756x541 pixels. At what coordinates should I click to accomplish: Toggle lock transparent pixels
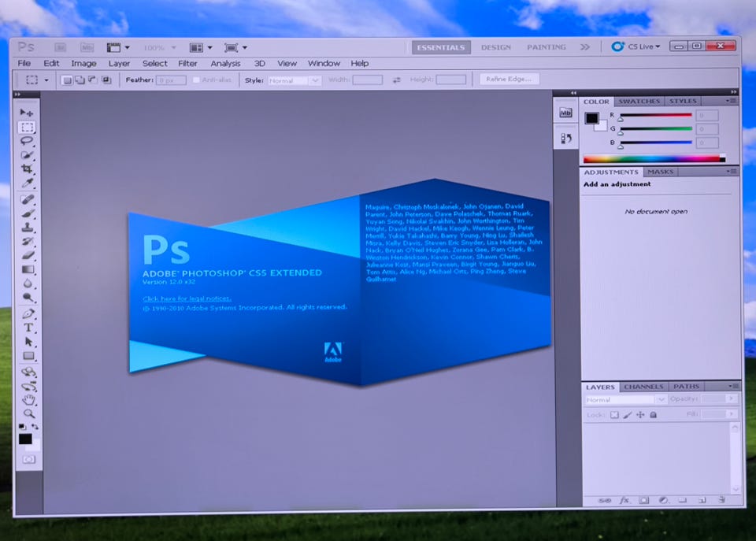click(614, 415)
